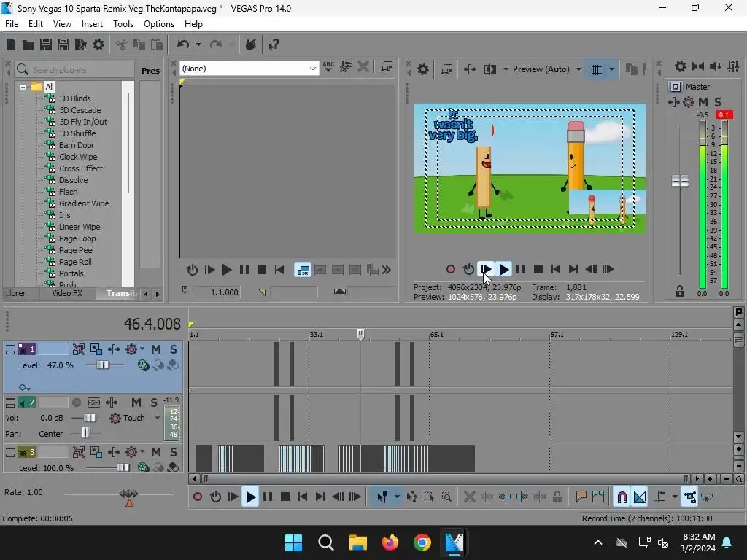Open the Insert menu

pos(92,24)
